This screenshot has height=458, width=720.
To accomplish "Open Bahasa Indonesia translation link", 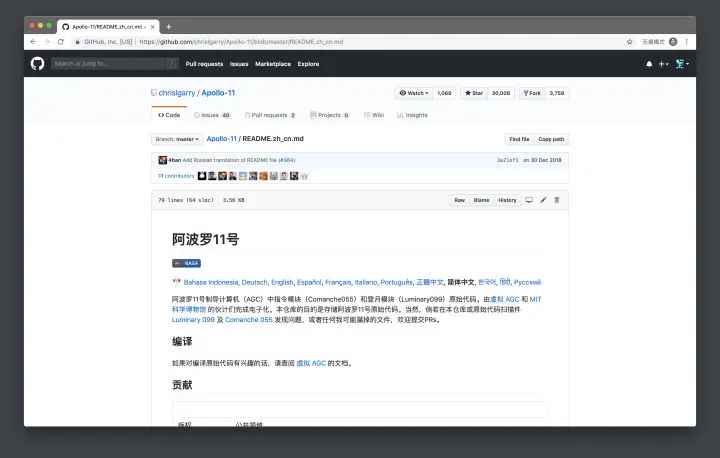I will tap(211, 282).
